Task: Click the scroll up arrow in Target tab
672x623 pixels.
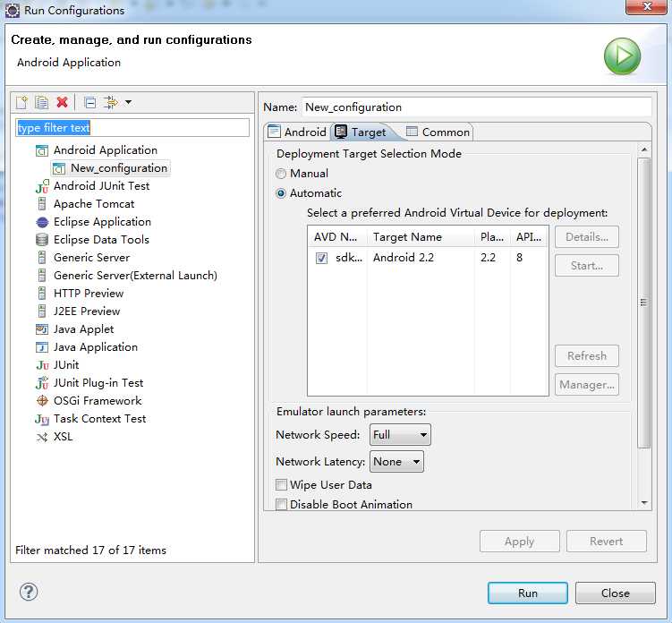Action: (644, 149)
